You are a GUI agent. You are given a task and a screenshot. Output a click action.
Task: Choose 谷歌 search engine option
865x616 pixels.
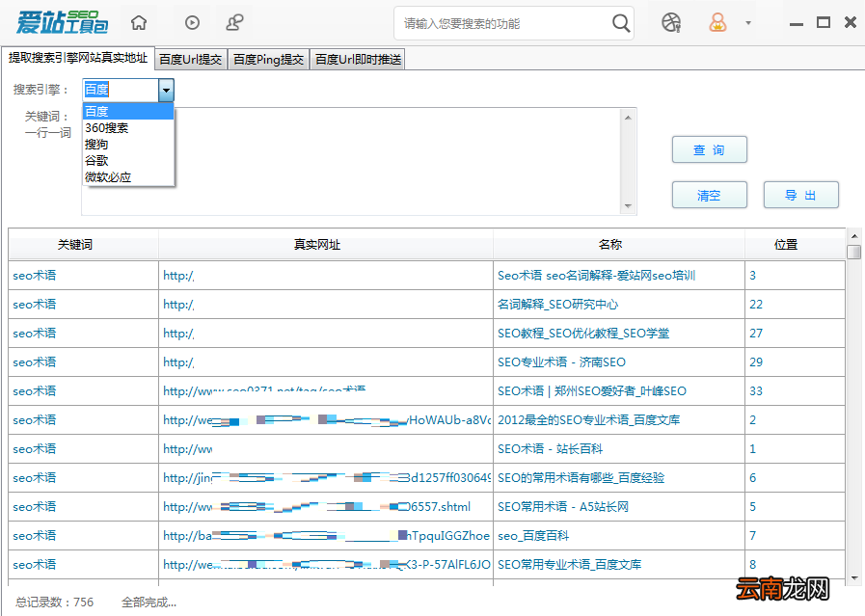point(128,160)
